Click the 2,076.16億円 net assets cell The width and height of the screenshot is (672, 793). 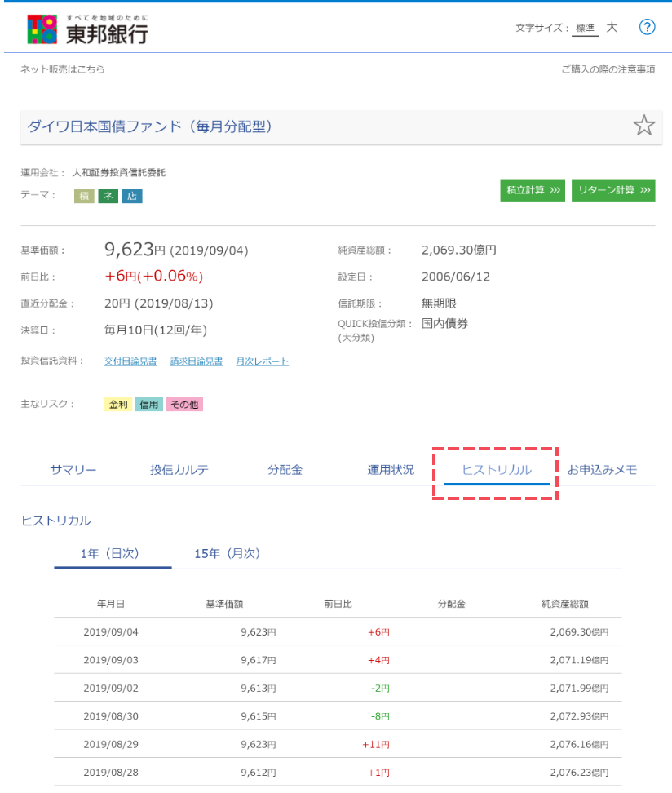[x=580, y=744]
